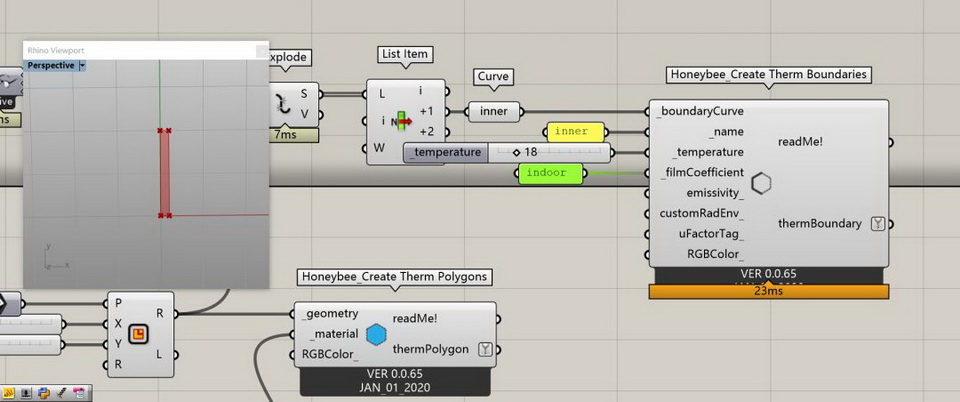Click the readMe! output on Therm Boundaries
Image resolution: width=960 pixels, height=402 pixels.
(800, 142)
